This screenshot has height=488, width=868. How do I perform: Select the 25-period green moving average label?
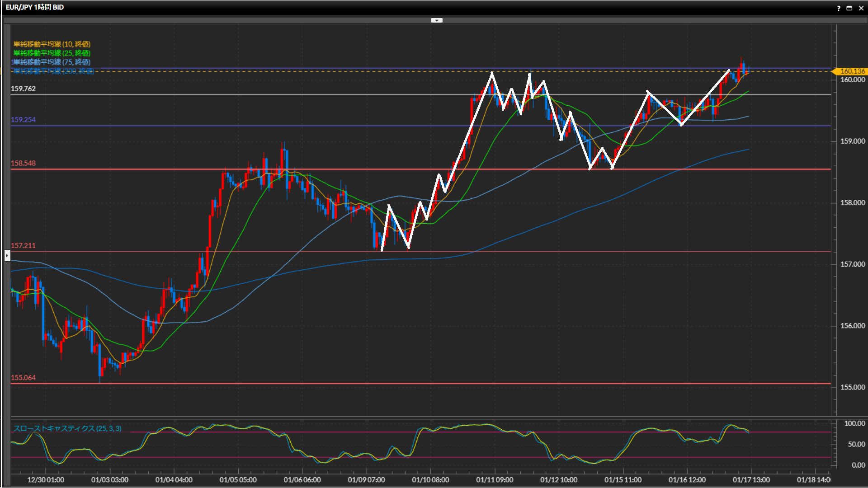click(x=52, y=53)
